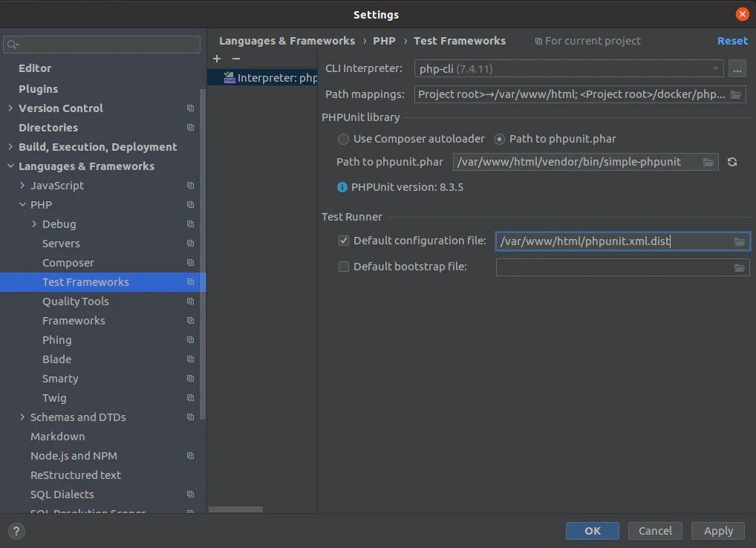The height and width of the screenshot is (548, 756).
Task: Open Frameworks settings page
Action: click(x=74, y=321)
